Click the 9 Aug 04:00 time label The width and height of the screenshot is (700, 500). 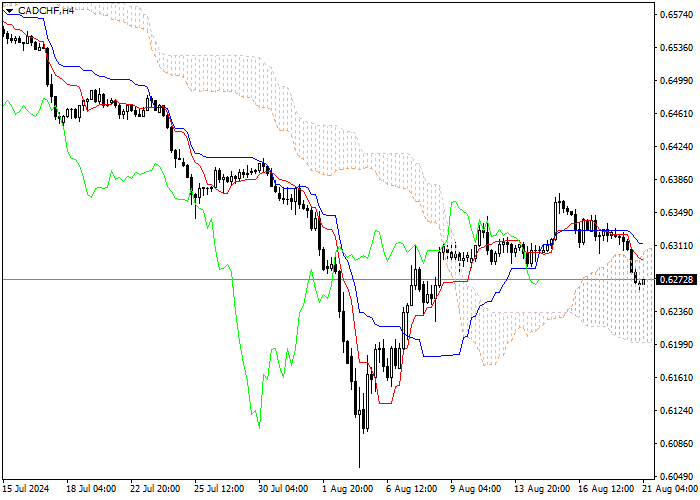[476, 489]
